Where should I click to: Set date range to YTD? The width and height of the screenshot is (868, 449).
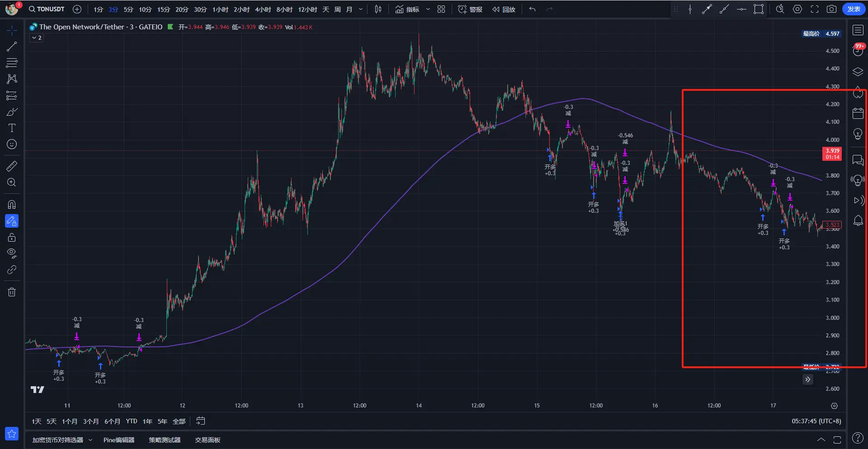132,421
